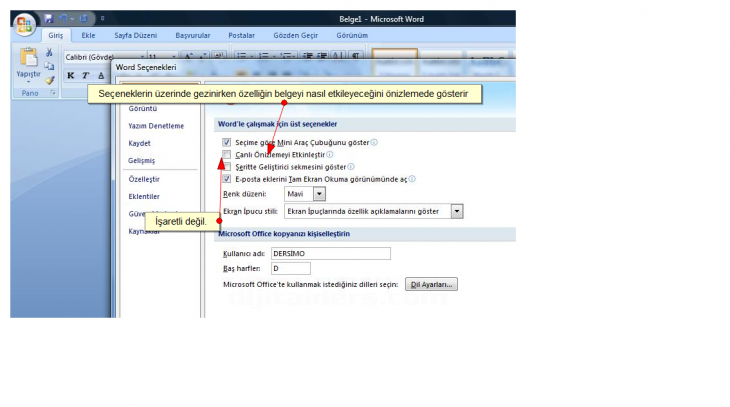The width and height of the screenshot is (730, 407).
Task: Toggle underline with the A button
Action: coord(101,75)
